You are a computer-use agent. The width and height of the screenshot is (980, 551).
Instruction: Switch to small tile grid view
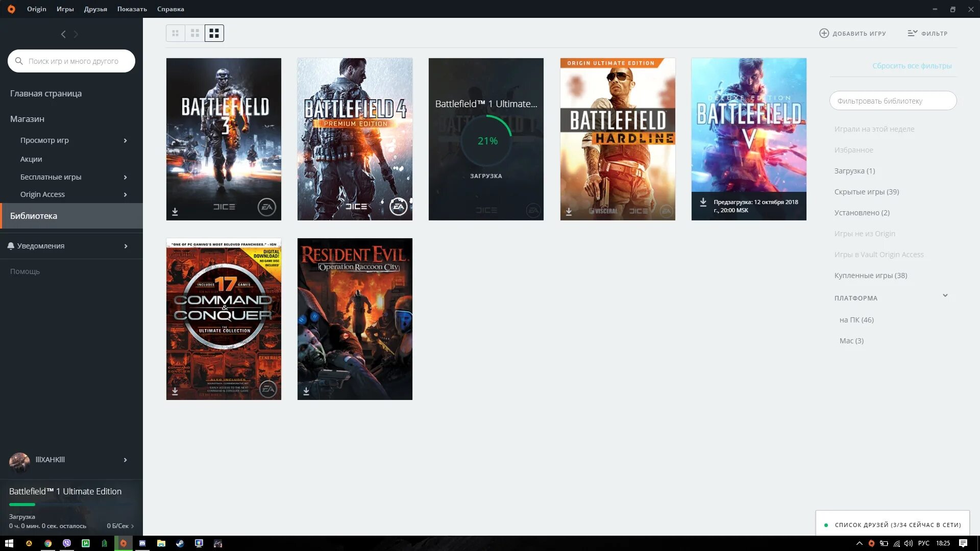coord(175,33)
